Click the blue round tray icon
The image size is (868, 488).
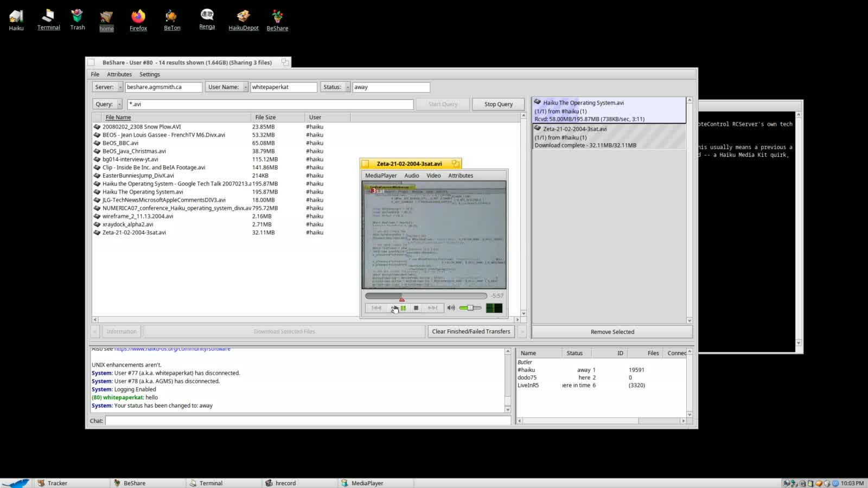point(835,483)
